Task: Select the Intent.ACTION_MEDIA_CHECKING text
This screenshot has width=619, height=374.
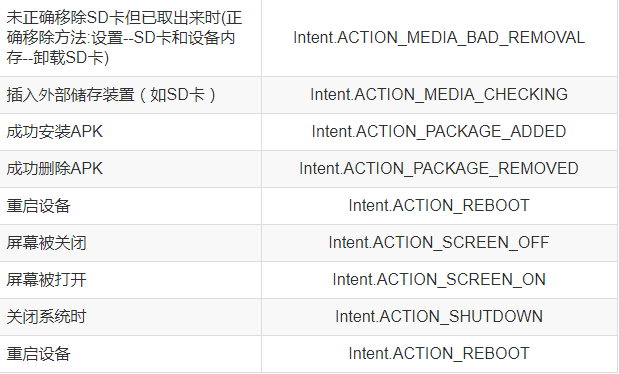Action: (439, 95)
